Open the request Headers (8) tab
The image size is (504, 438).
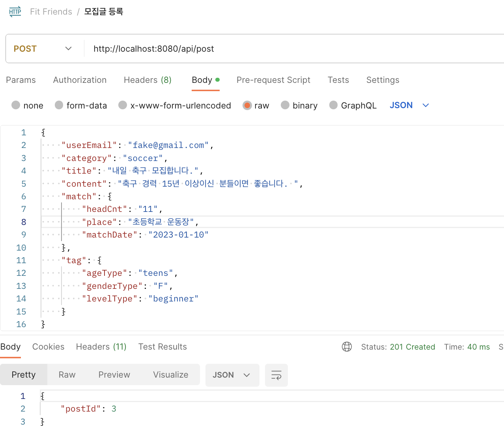(x=147, y=80)
